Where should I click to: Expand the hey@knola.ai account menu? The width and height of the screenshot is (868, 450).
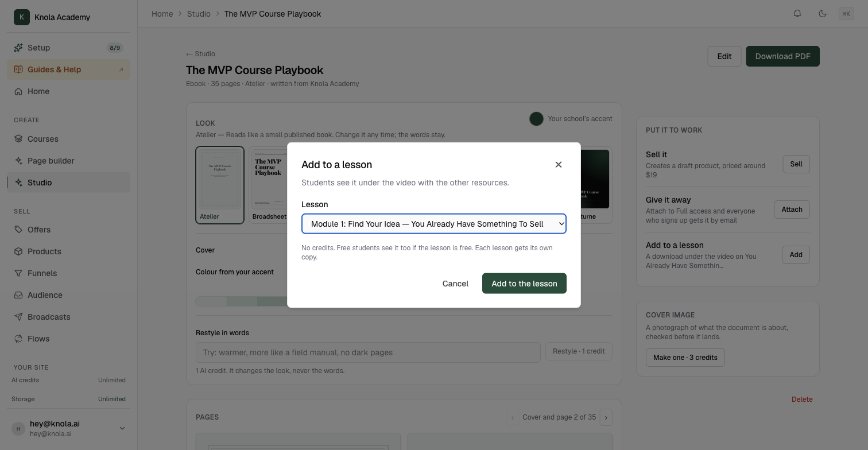(x=69, y=428)
